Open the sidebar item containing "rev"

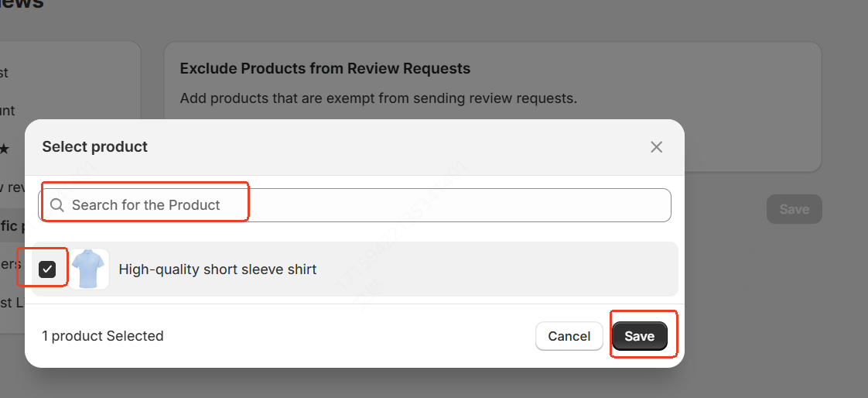click(x=11, y=187)
